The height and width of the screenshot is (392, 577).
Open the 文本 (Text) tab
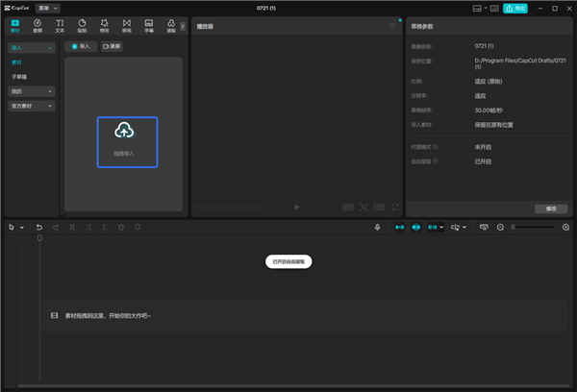(x=61, y=25)
